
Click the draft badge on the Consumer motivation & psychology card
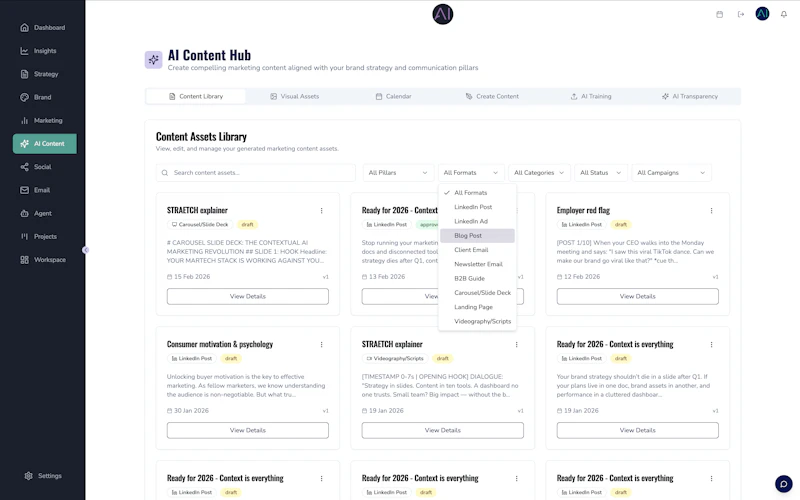tap(231, 359)
